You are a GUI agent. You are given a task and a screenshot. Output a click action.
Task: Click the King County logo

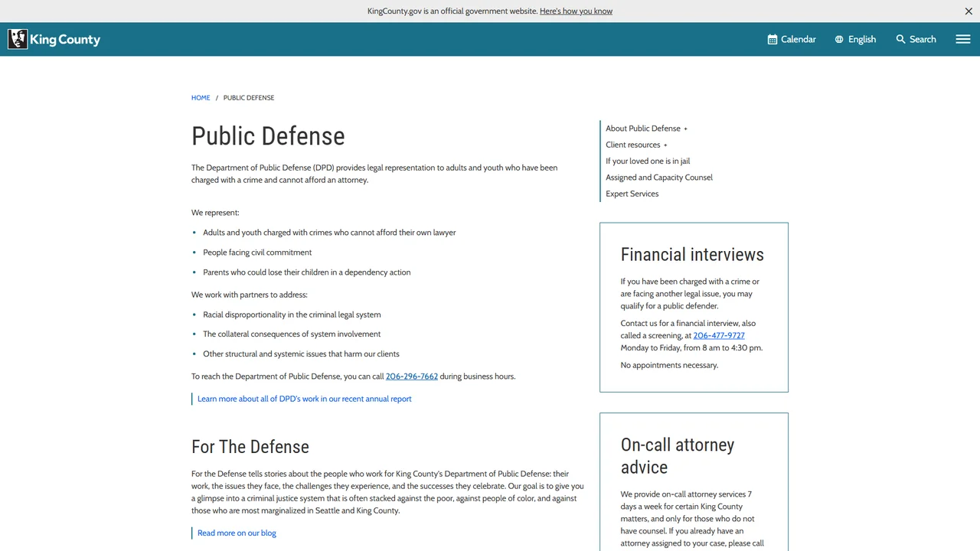coord(54,39)
